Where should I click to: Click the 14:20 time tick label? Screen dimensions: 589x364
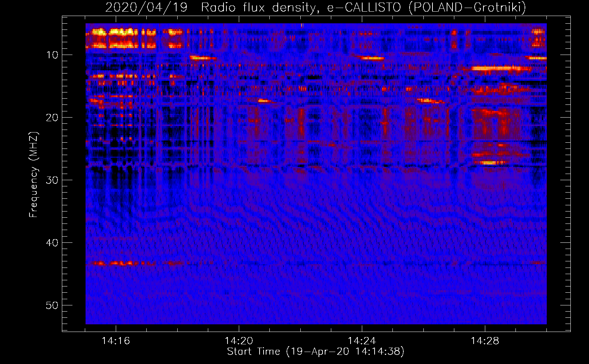pos(239,341)
